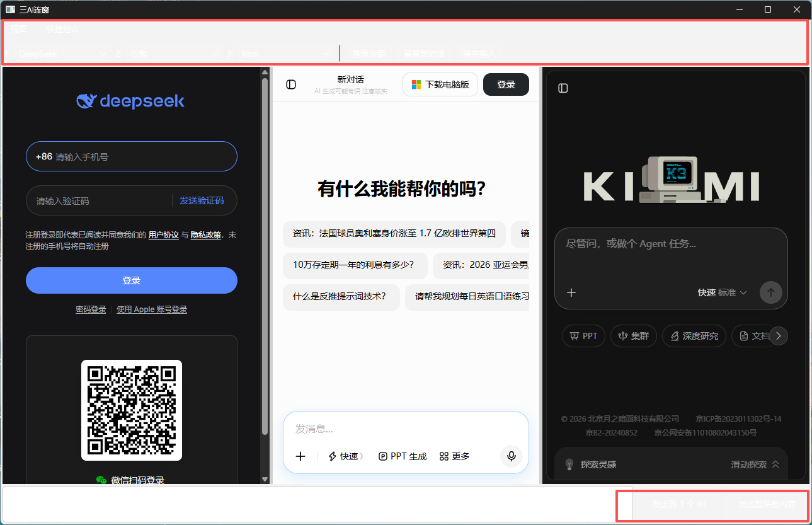
Task: Click the 新对话 title in Doubao
Action: (x=351, y=79)
